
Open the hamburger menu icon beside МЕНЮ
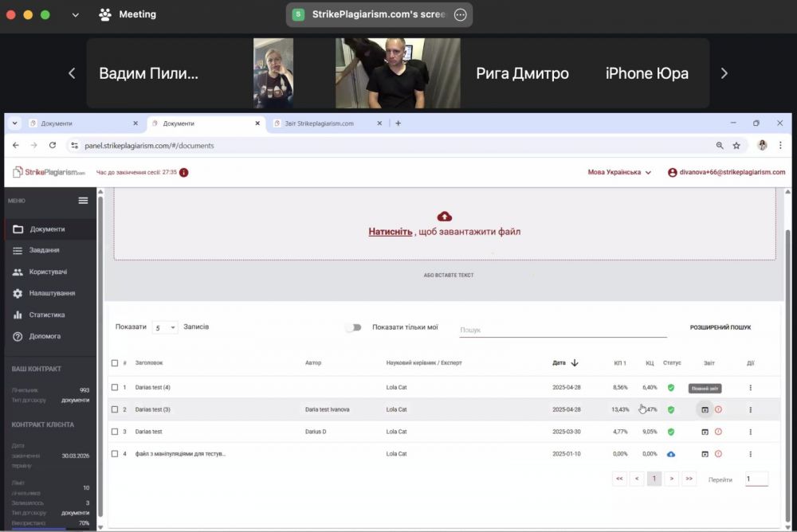coord(83,200)
